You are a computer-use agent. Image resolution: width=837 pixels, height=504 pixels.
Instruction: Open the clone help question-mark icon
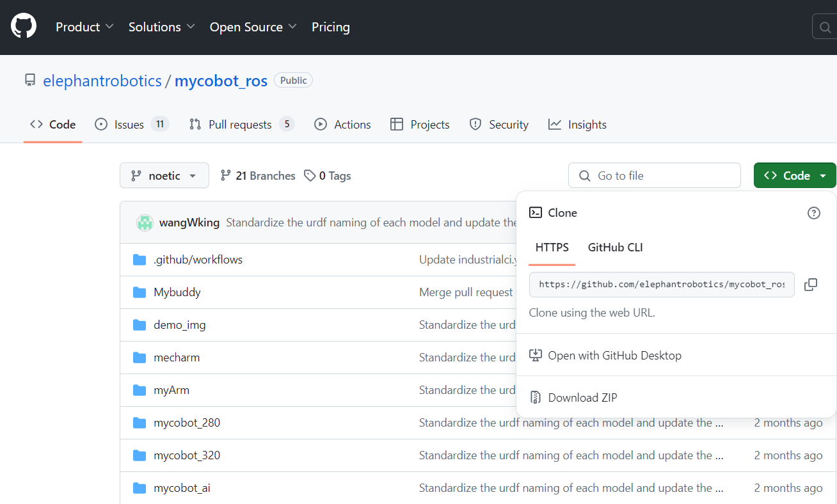click(814, 213)
